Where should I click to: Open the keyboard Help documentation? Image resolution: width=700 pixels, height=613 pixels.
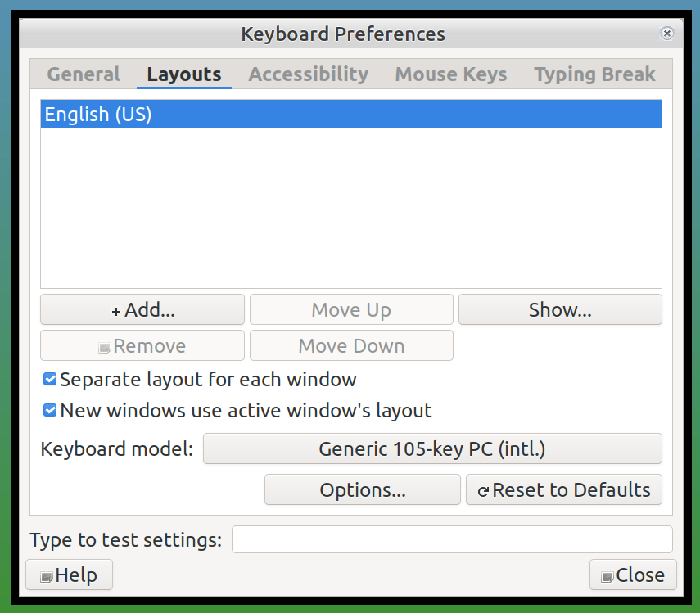[x=69, y=575]
